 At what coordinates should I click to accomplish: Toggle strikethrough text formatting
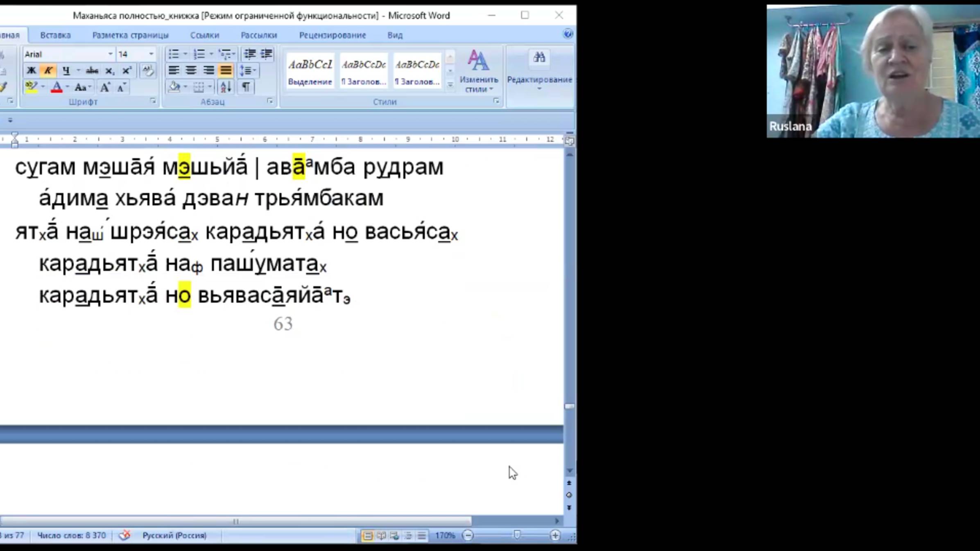(92, 70)
